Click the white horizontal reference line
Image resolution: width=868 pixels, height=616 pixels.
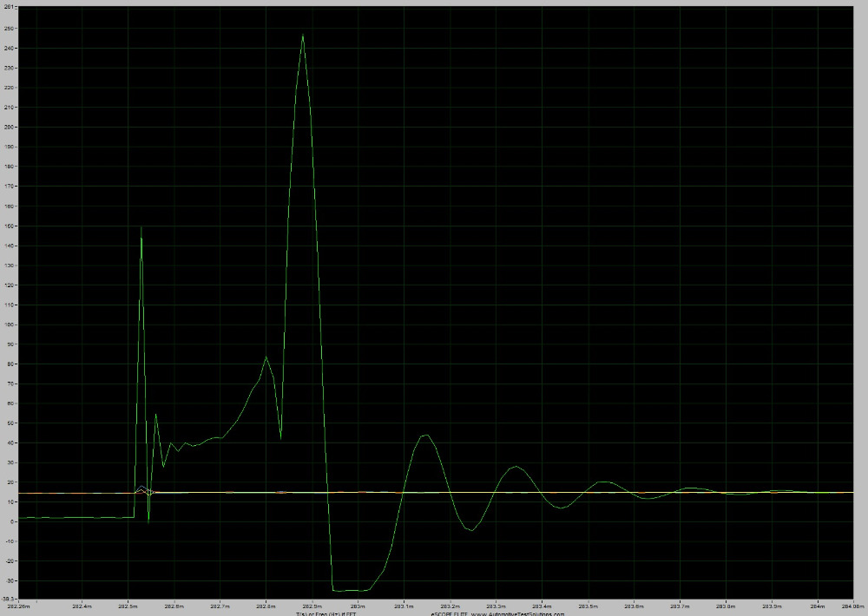pyautogui.click(x=608, y=492)
